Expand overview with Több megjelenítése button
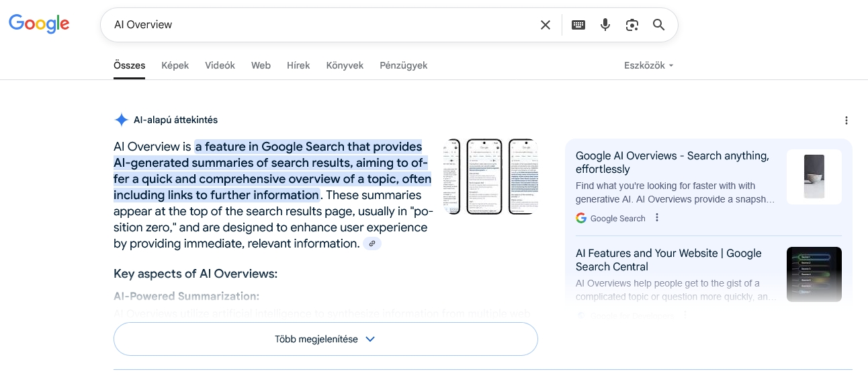This screenshot has width=868, height=378. click(x=326, y=339)
